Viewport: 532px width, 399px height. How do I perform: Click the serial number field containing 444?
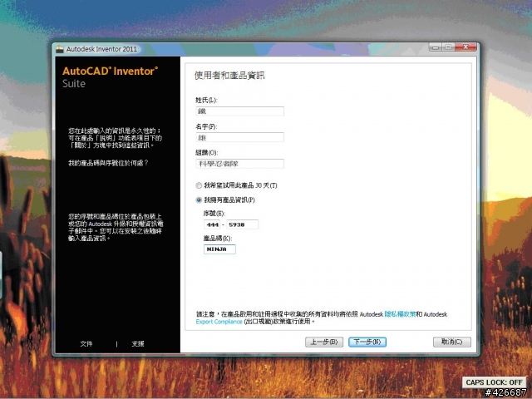pyautogui.click(x=212, y=224)
